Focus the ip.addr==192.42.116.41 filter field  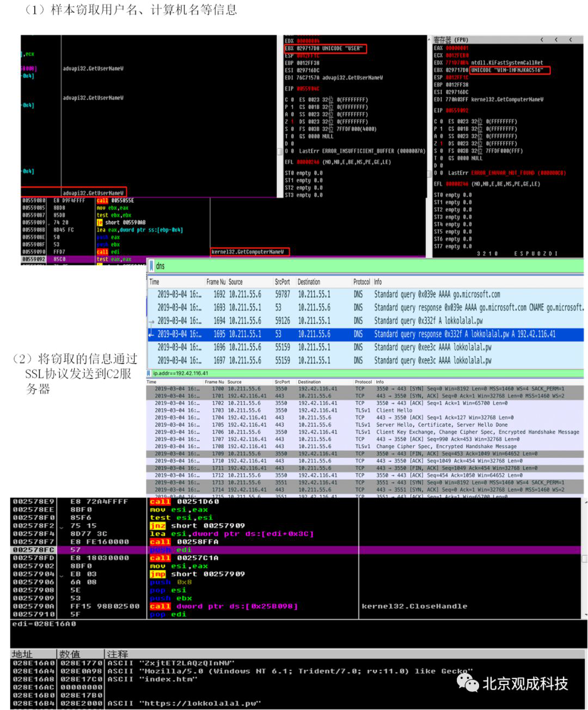tap(367, 373)
